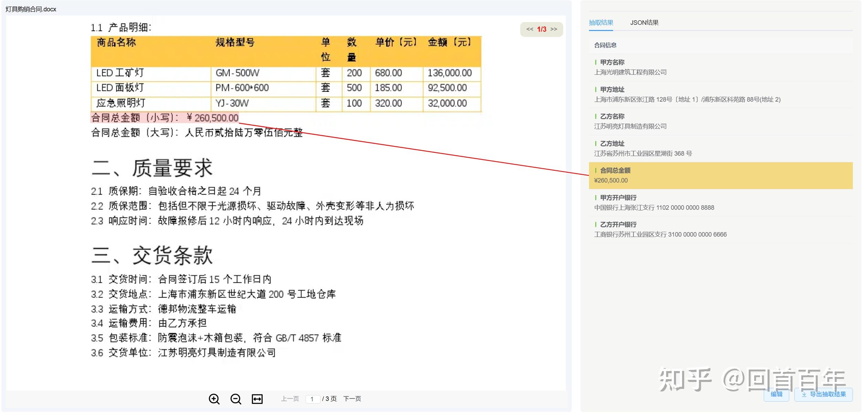Zoom in on the contract document
The width and height of the screenshot is (868, 415).
point(214,399)
